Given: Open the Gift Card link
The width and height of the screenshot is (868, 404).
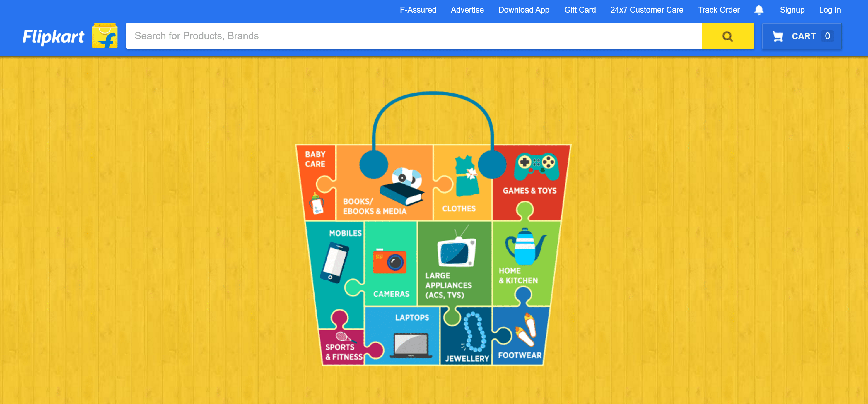Looking at the screenshot, I should point(580,10).
